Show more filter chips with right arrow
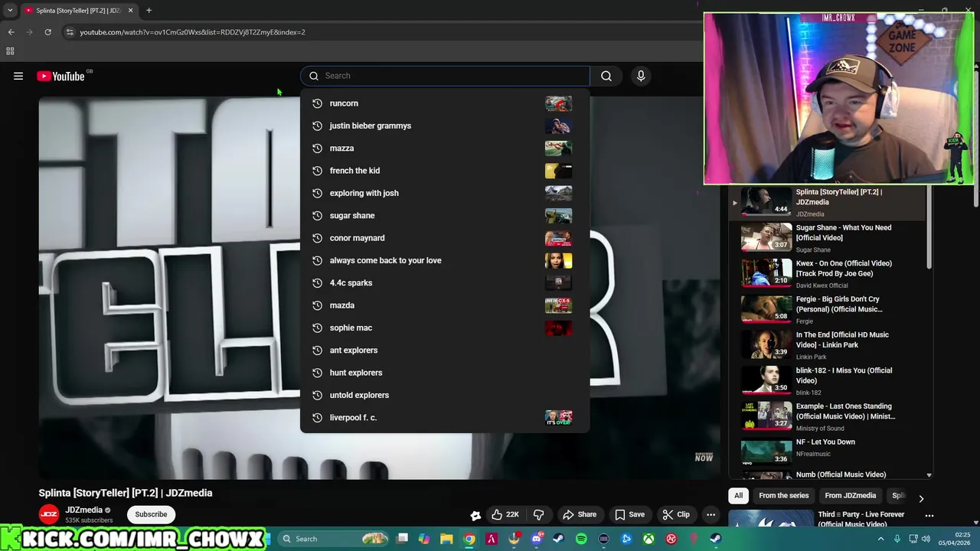The image size is (980, 551). [921, 498]
